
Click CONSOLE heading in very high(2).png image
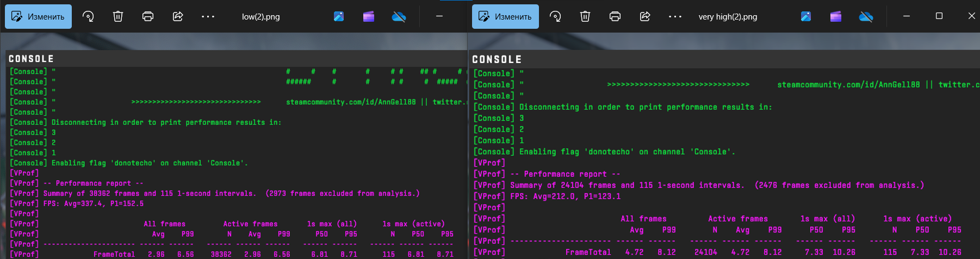497,59
